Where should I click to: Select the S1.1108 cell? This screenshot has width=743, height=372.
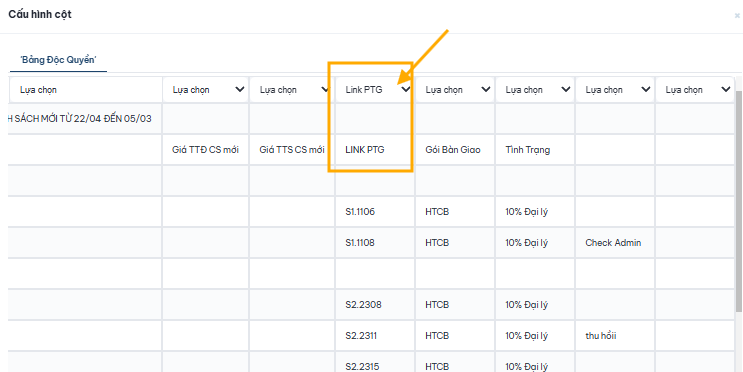click(375, 243)
